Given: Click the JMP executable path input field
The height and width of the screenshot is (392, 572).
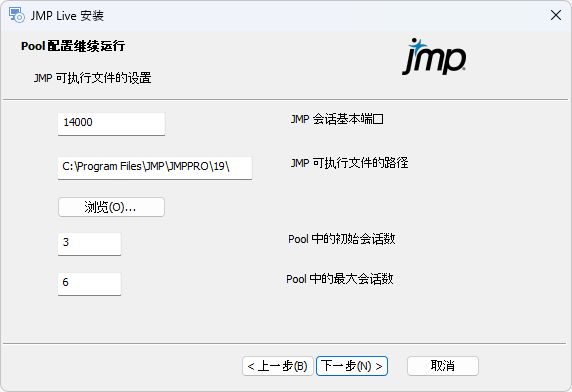Looking at the screenshot, I should click(x=155, y=168).
